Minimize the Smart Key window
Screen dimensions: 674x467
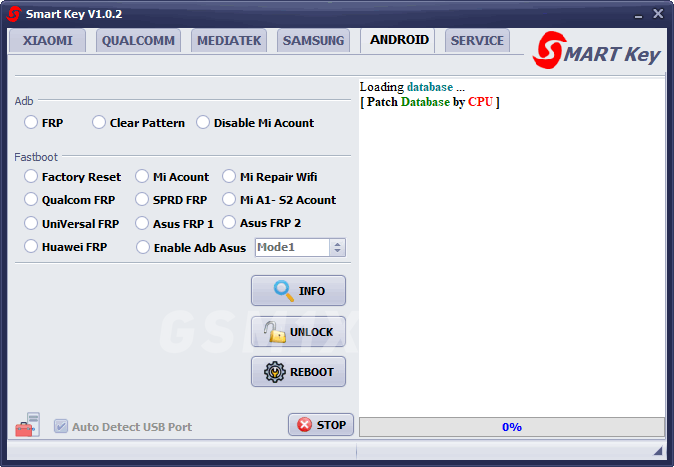tap(638, 15)
